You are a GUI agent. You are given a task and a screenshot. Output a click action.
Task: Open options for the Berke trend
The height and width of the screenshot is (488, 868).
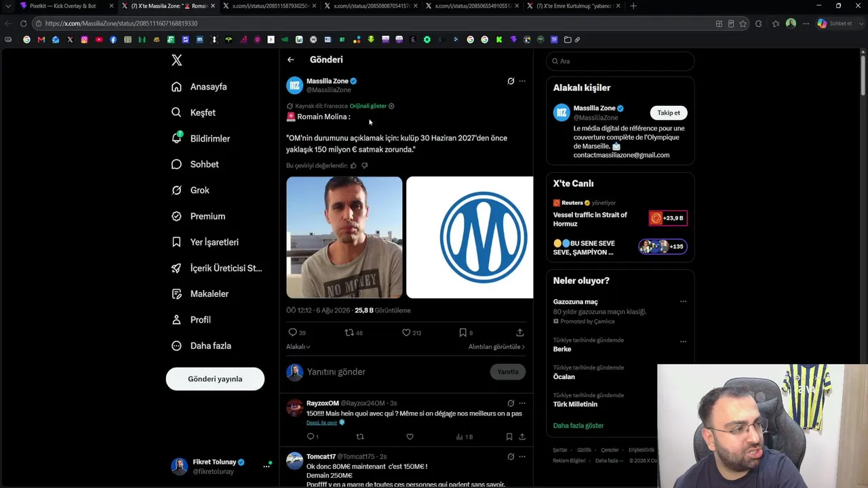(x=683, y=341)
